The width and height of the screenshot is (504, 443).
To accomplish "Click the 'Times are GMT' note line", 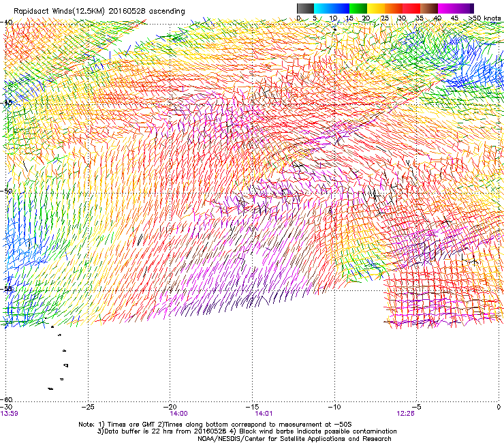I will 215,425.
